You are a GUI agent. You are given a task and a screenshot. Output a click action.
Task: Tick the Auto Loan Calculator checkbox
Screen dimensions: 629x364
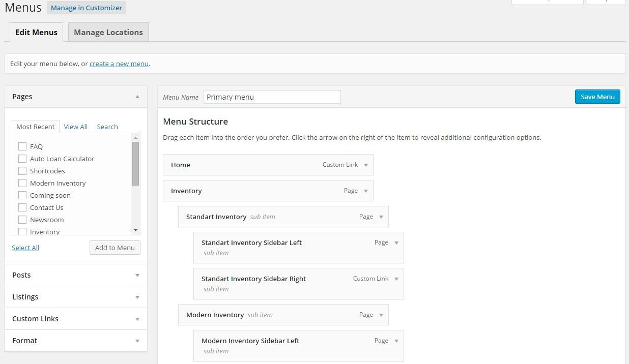pos(22,159)
